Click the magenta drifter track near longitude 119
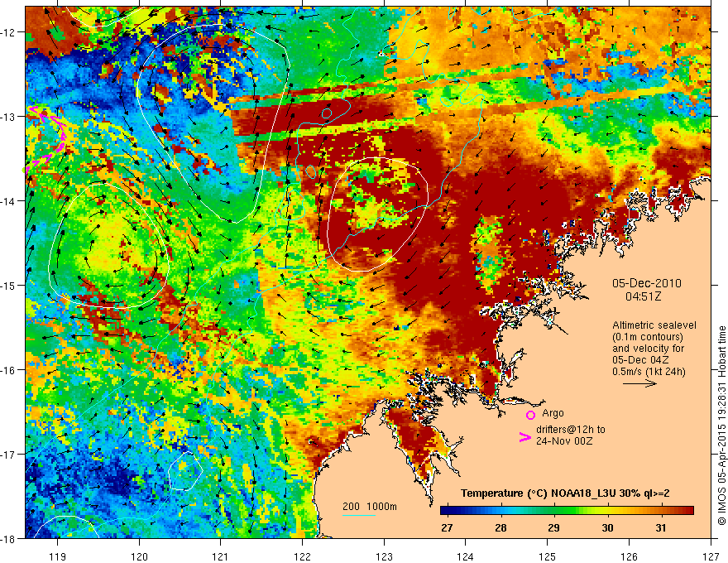This screenshot has height=563, width=728. [47, 139]
